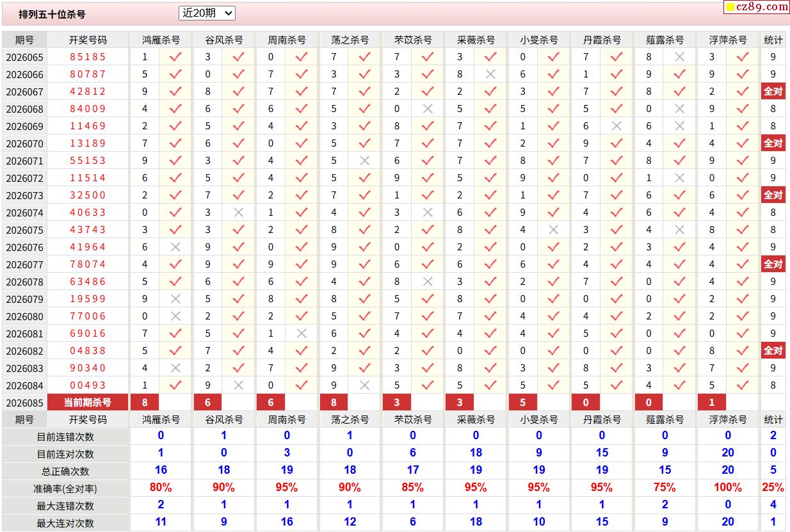Click the 100% accuracy value for 浮萍杀号
Screen dimensions: 790x532
pos(728,487)
